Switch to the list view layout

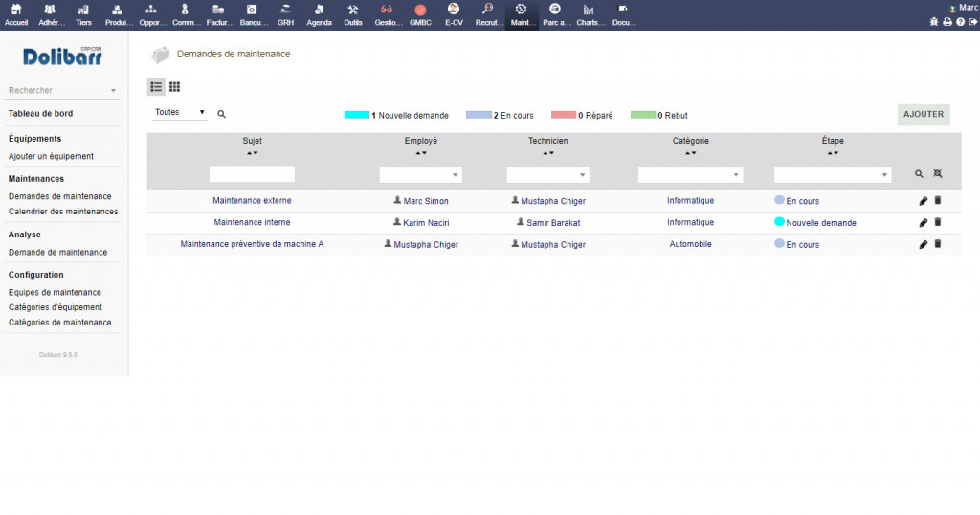(156, 87)
